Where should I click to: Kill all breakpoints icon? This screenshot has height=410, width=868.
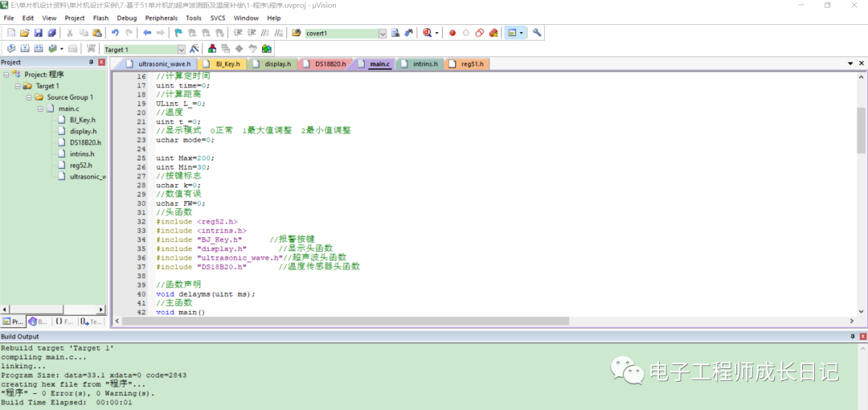493,33
